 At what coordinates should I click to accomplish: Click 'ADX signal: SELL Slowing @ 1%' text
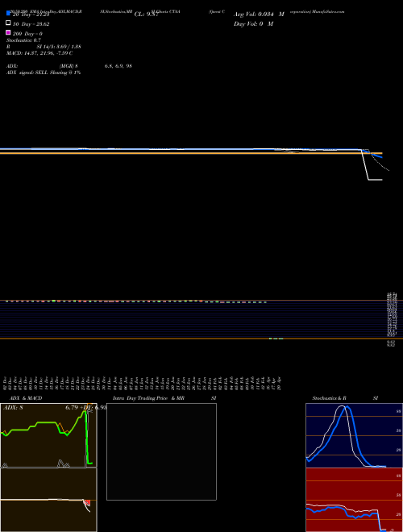44,73
